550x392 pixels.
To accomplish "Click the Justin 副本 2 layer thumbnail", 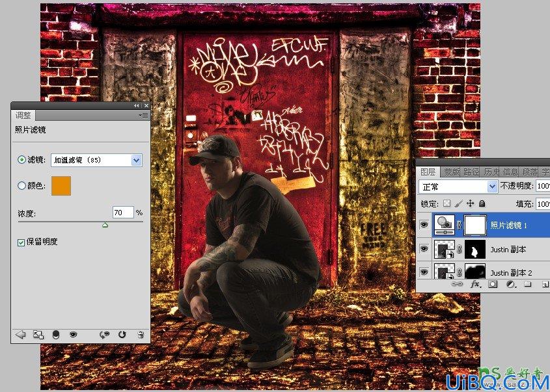I will (445, 271).
